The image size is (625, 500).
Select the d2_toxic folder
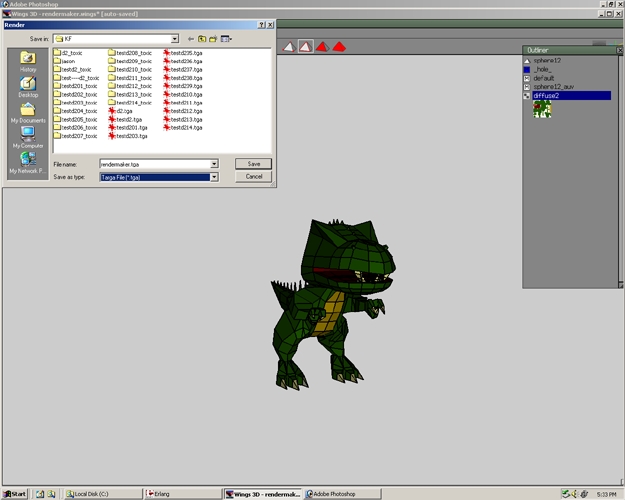[x=68, y=53]
